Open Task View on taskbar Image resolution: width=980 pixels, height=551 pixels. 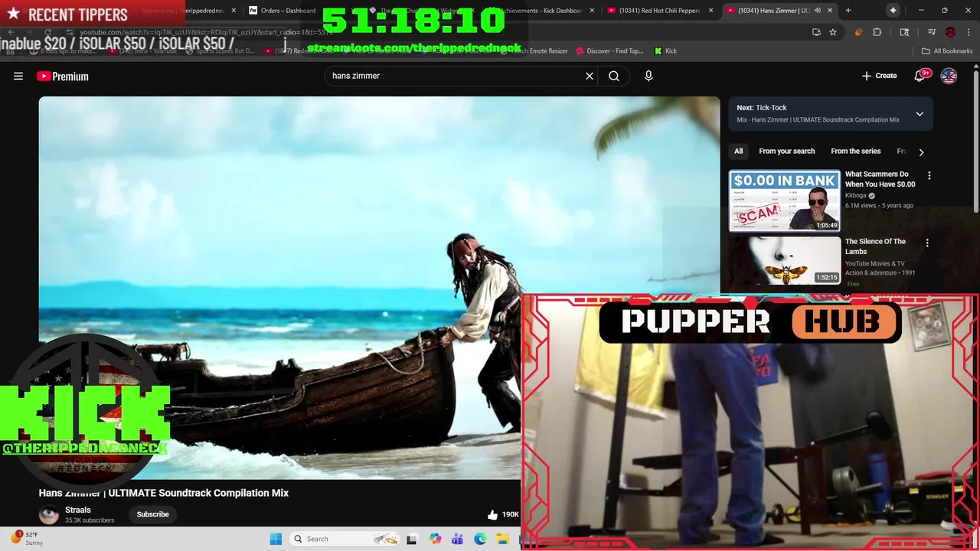(412, 539)
